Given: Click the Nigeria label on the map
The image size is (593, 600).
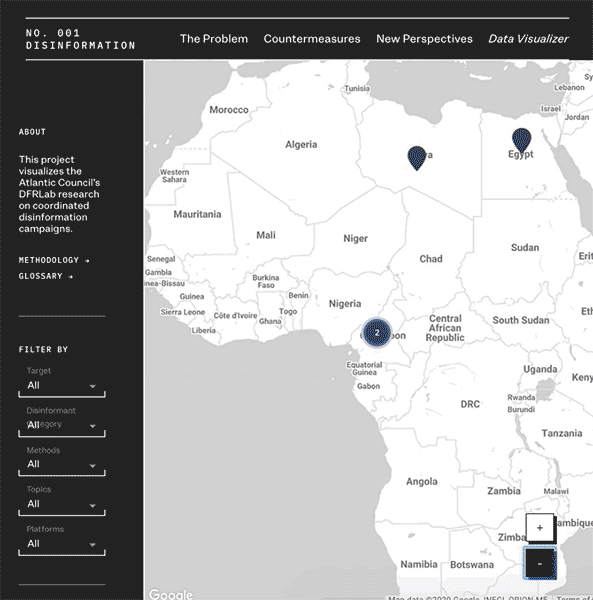Looking at the screenshot, I should [x=345, y=304].
